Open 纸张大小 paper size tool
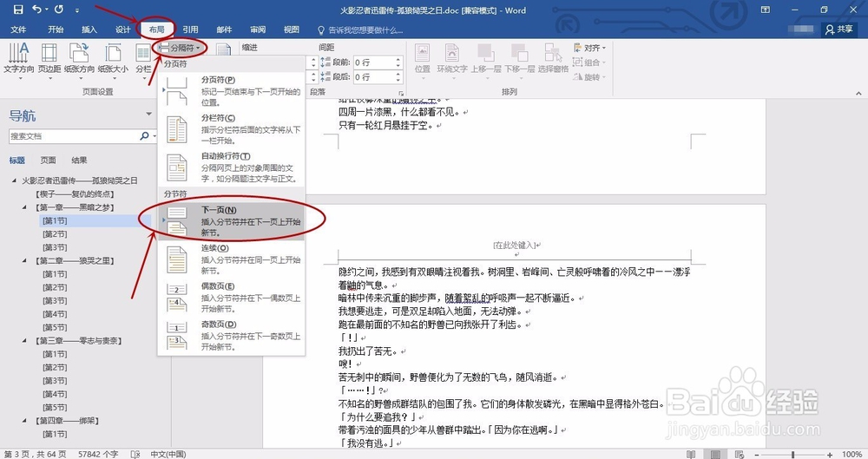The width and height of the screenshot is (868, 459). (x=113, y=61)
